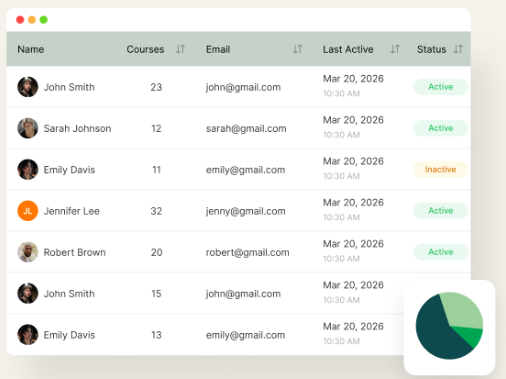Click course count 32 for Jennifer Lee
The image size is (506, 379).
click(156, 211)
